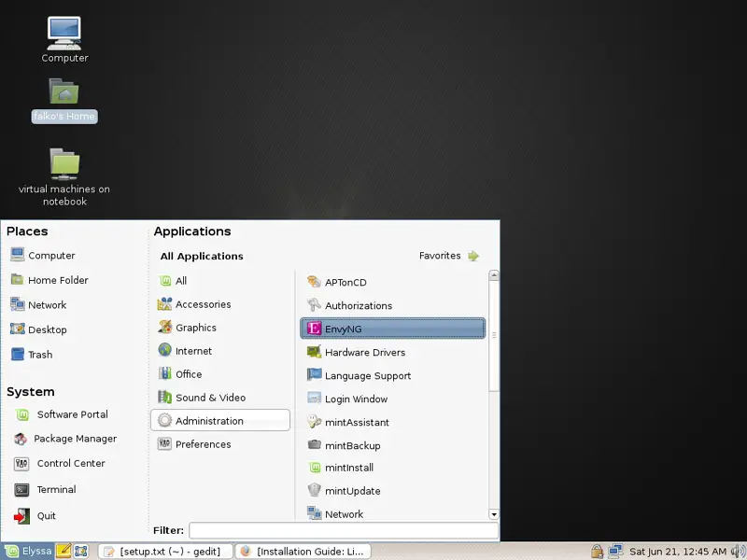This screenshot has width=747, height=560.
Task: Click scrollbar up arrow in applications list
Action: (494, 274)
